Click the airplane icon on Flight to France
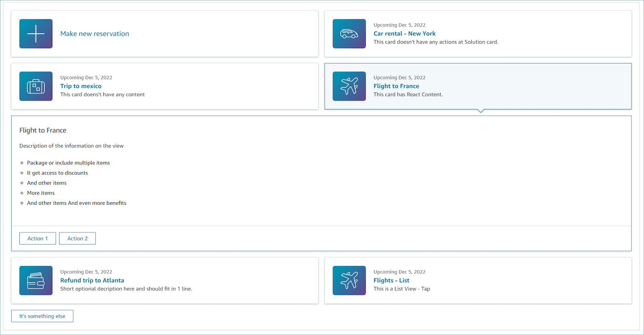Screen dimensions: 644x335 (349, 86)
